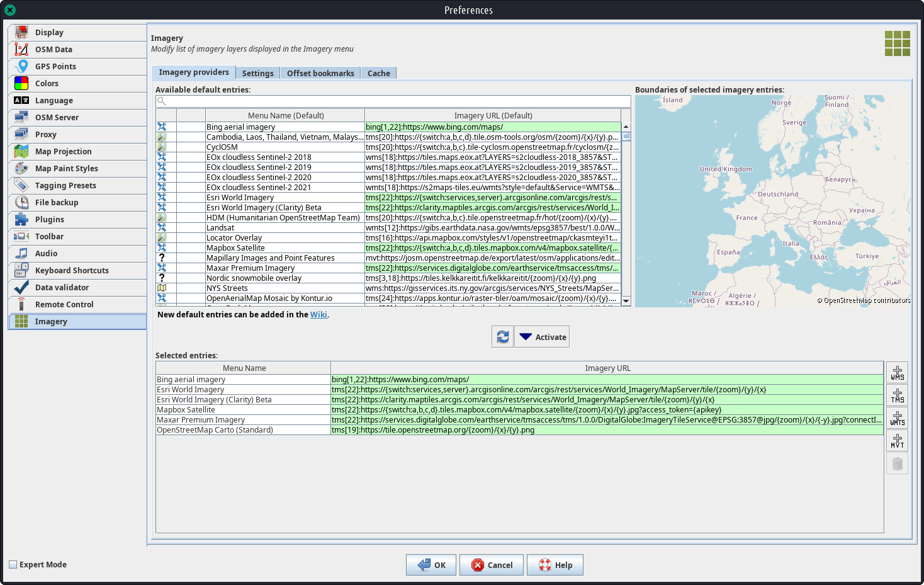Viewport: 924px width, 585px height.
Task: Open GPS Points marker icon
Action: 21,66
